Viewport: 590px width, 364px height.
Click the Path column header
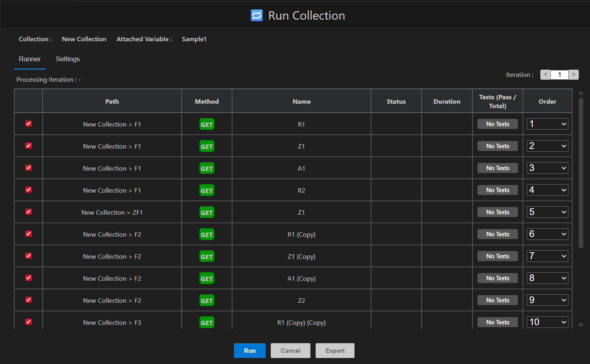pyautogui.click(x=112, y=101)
